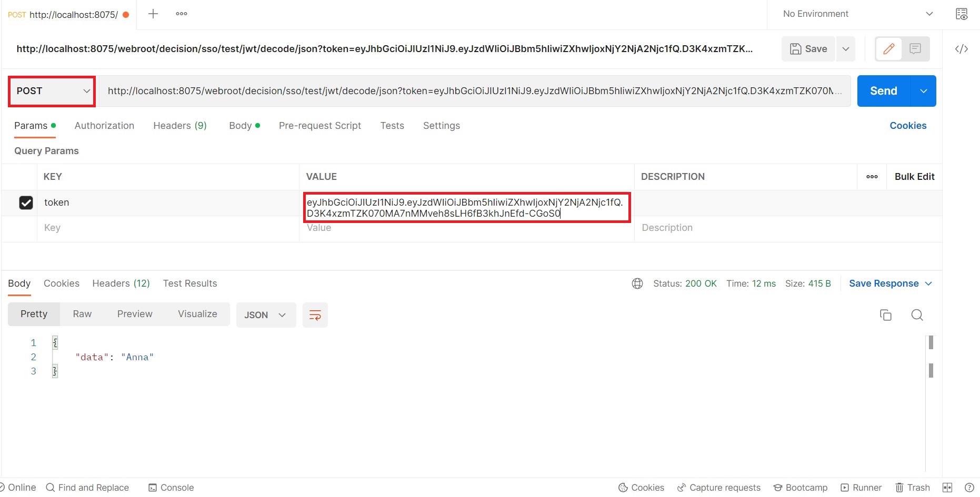Launch Bootcamp from status bar
The height and width of the screenshot is (497, 980).
(x=800, y=488)
